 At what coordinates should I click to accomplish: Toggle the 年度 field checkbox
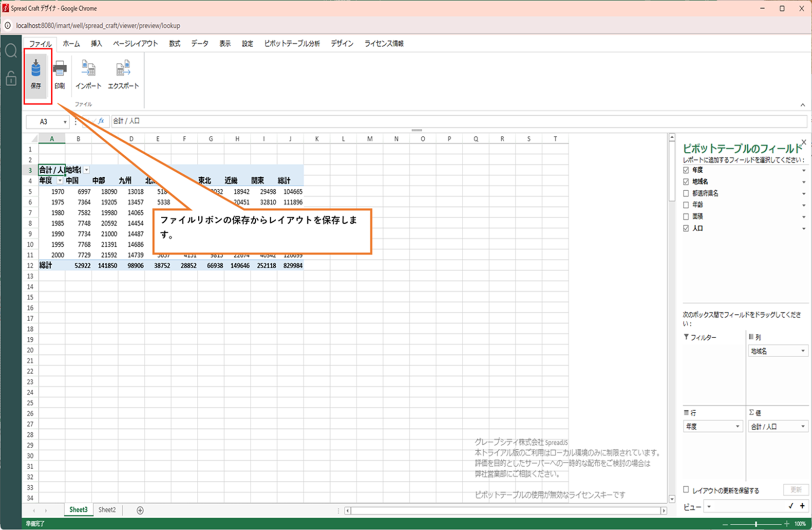[x=686, y=170]
